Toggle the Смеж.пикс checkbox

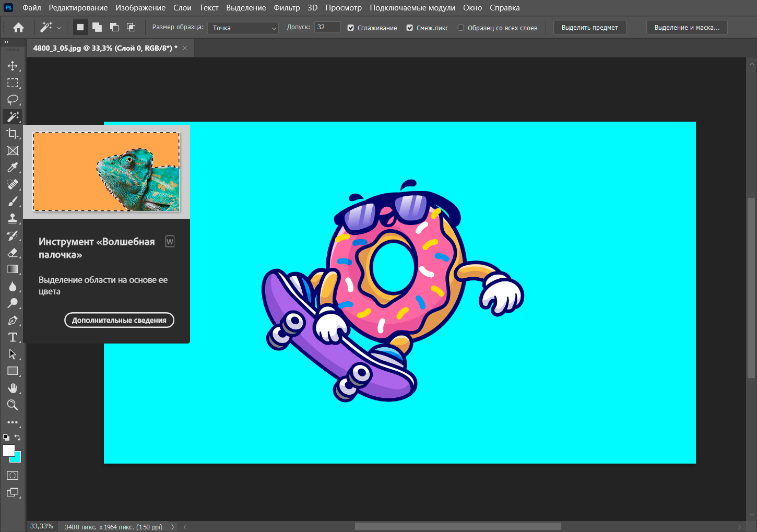[x=410, y=28]
